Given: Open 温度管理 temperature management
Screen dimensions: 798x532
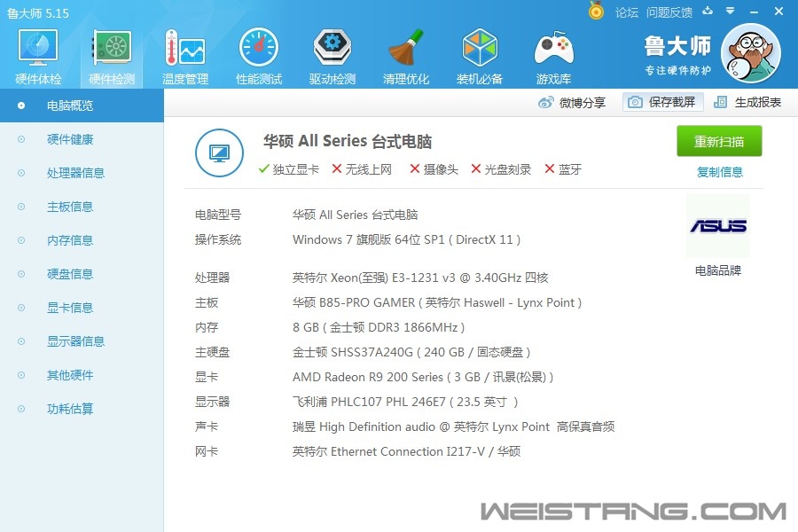Looking at the screenshot, I should pos(184,56).
